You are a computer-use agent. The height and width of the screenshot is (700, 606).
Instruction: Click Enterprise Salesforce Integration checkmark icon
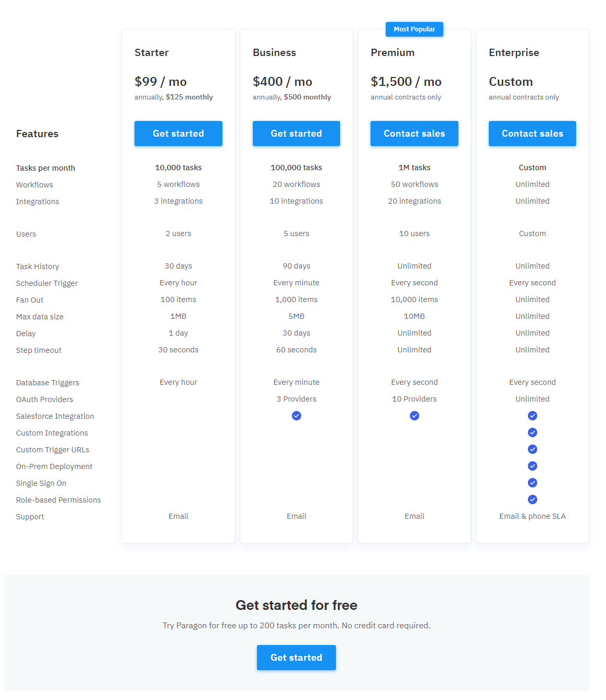[x=532, y=416]
